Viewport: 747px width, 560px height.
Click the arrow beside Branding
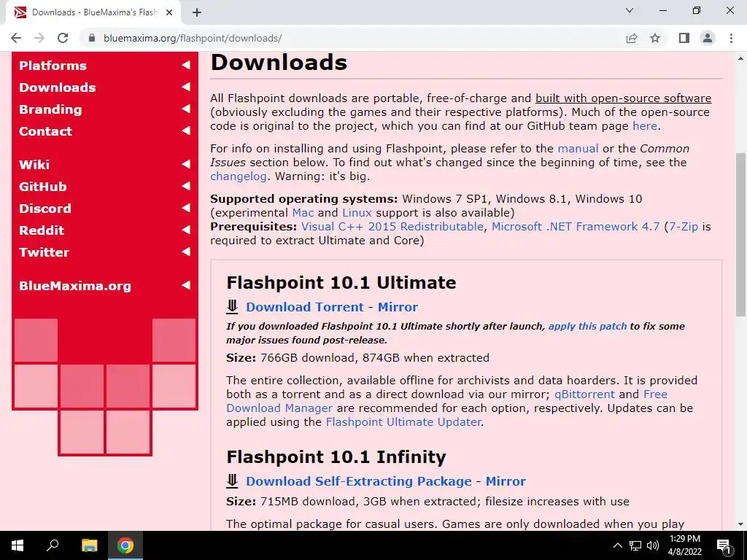pos(186,109)
